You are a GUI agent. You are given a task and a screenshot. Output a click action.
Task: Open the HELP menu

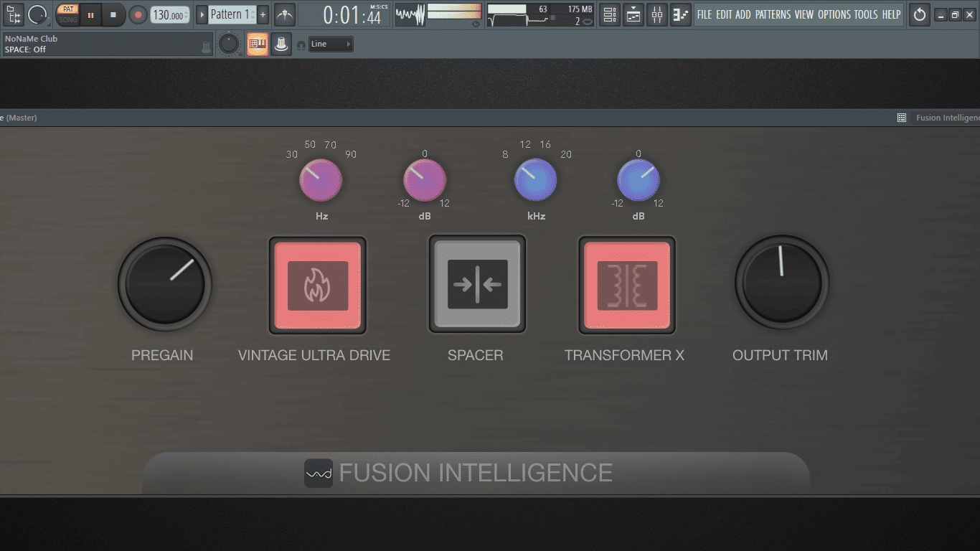[892, 14]
